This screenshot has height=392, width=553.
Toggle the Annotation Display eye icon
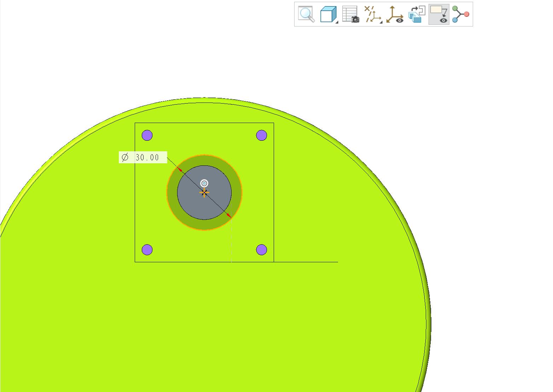pos(439,14)
